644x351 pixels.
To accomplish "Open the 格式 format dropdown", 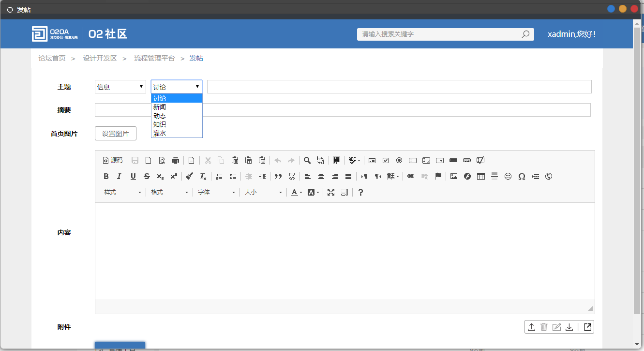I will (x=169, y=192).
